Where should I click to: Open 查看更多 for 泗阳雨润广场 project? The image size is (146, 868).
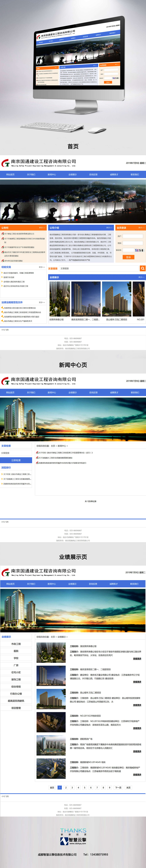[x=137, y=751]
